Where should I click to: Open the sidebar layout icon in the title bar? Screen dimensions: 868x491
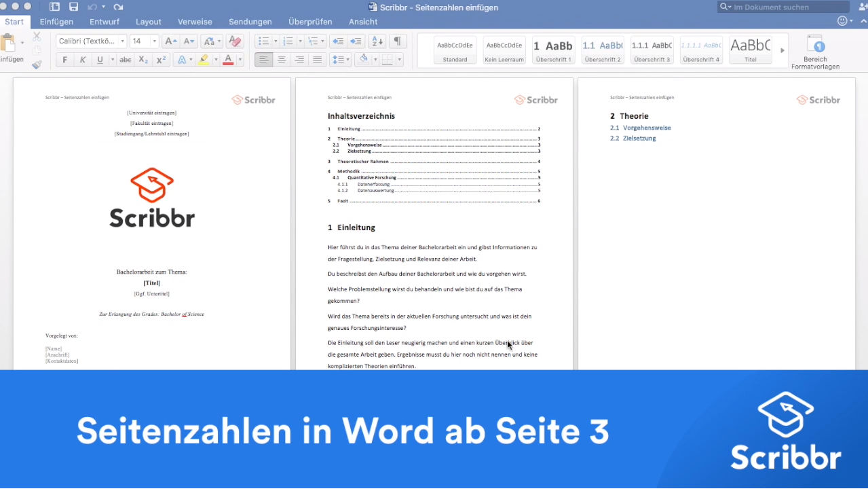[55, 7]
